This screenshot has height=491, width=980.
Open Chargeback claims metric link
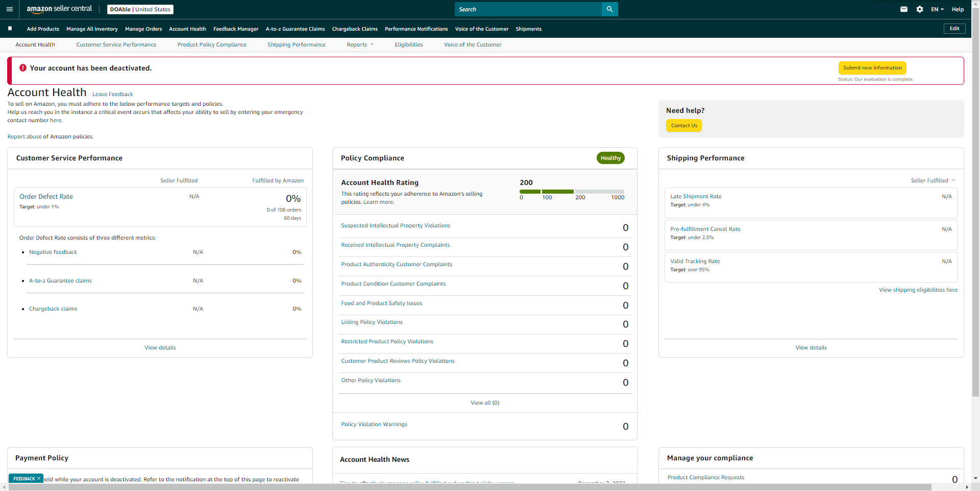coord(53,309)
